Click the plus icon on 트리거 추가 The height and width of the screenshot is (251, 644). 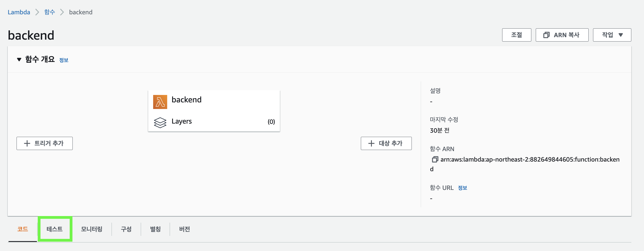(27, 143)
